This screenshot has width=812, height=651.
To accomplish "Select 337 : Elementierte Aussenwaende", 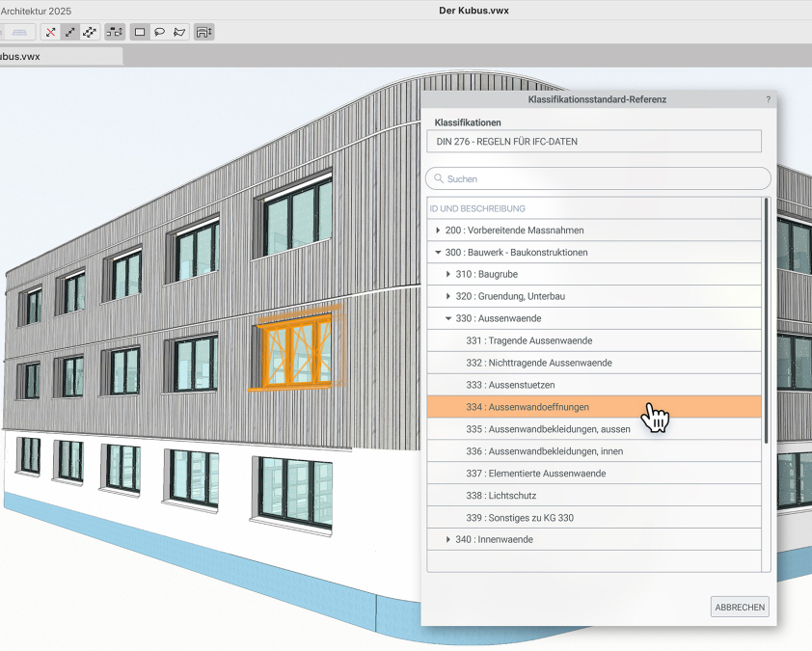I will coord(594,474).
